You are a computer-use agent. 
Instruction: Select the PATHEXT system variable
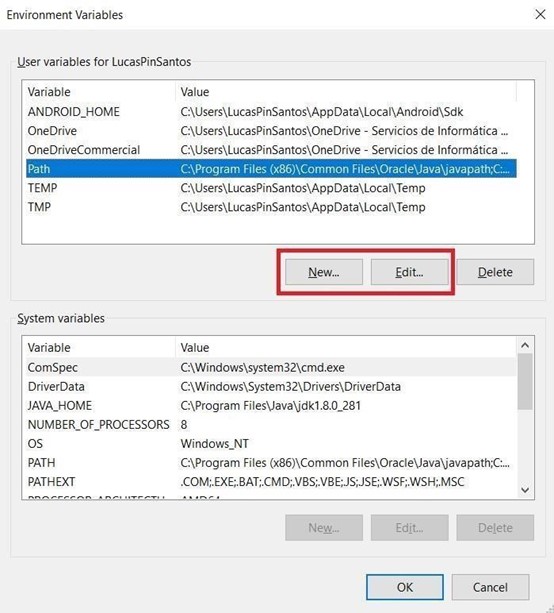[271, 482]
